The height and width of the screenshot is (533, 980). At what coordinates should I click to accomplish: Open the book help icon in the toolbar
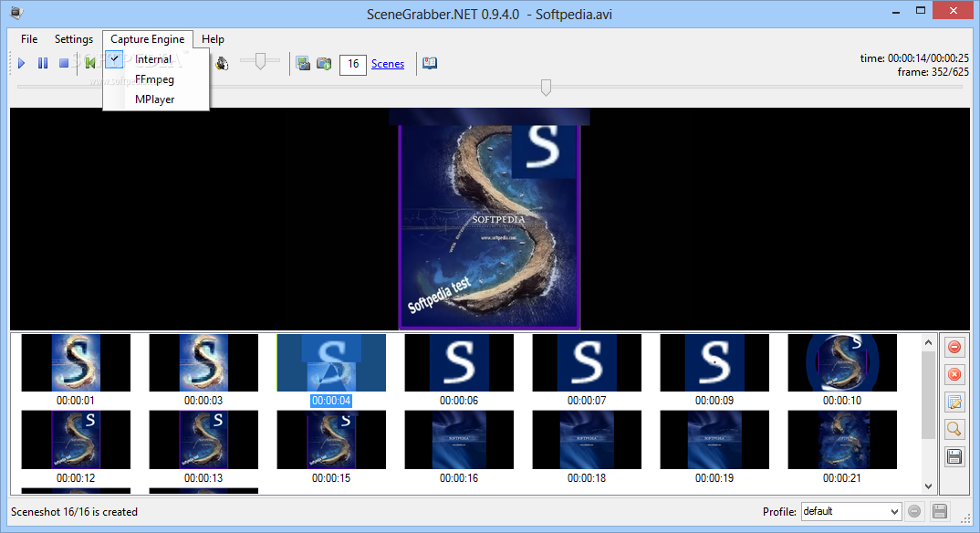[x=430, y=63]
